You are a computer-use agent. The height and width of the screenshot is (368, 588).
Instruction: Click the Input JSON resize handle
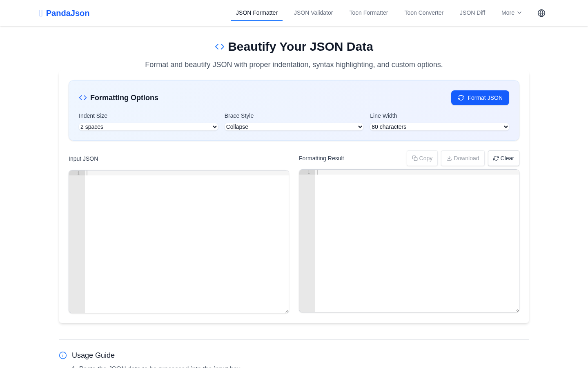287,311
